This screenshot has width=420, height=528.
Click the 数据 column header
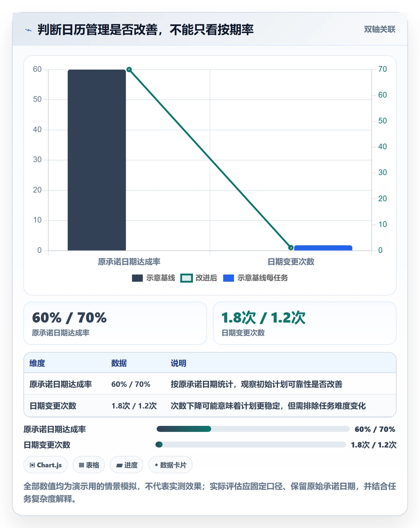(x=119, y=363)
